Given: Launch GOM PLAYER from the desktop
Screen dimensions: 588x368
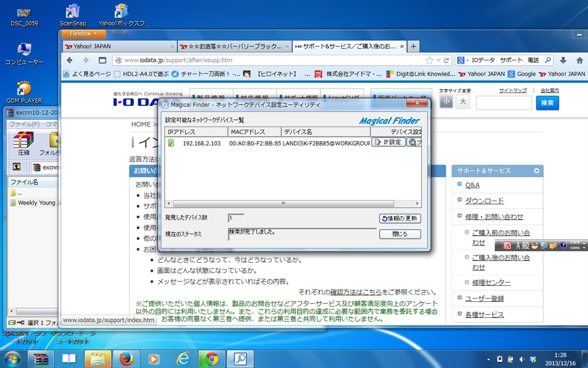Looking at the screenshot, I should point(24,93).
